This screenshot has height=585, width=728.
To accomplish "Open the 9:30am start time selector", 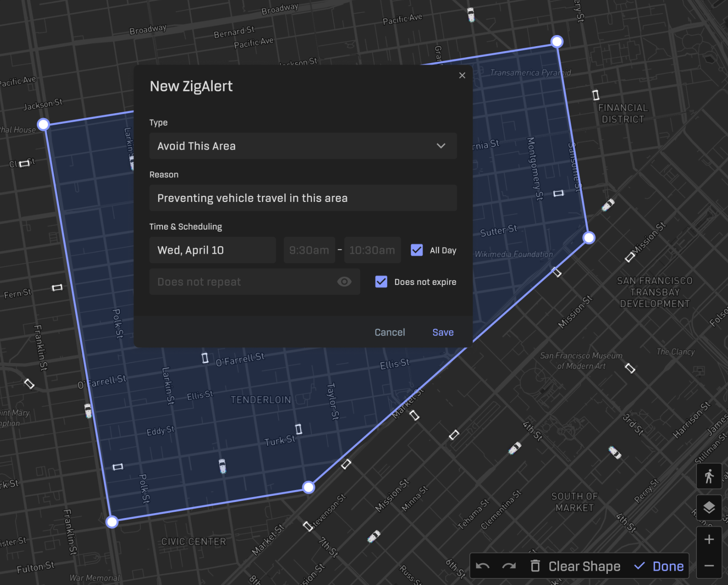I will [x=309, y=250].
